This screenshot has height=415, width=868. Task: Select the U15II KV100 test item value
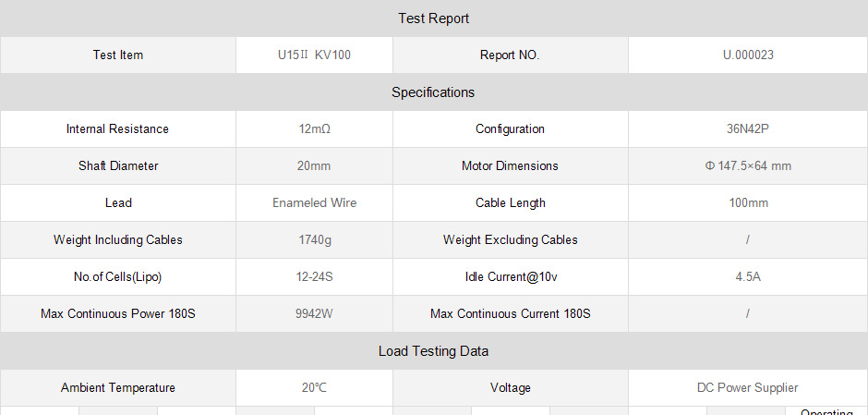(314, 55)
